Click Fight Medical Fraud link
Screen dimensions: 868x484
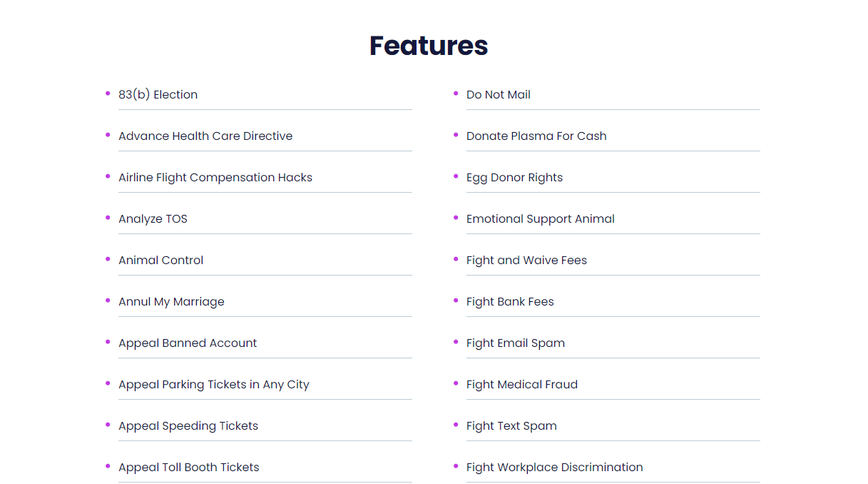coord(522,384)
